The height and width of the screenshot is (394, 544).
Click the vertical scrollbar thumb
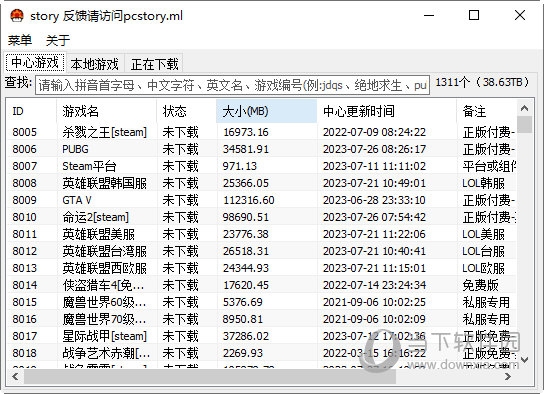pos(525,125)
